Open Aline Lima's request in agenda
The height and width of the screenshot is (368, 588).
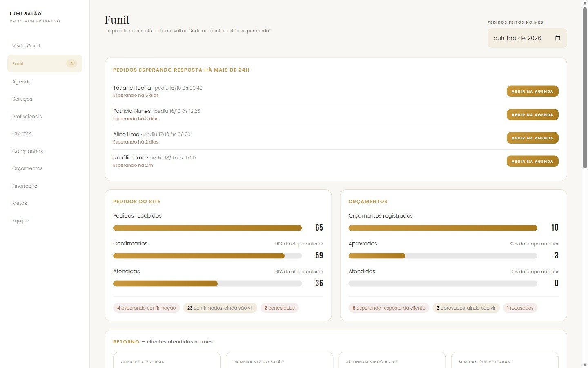tap(532, 138)
